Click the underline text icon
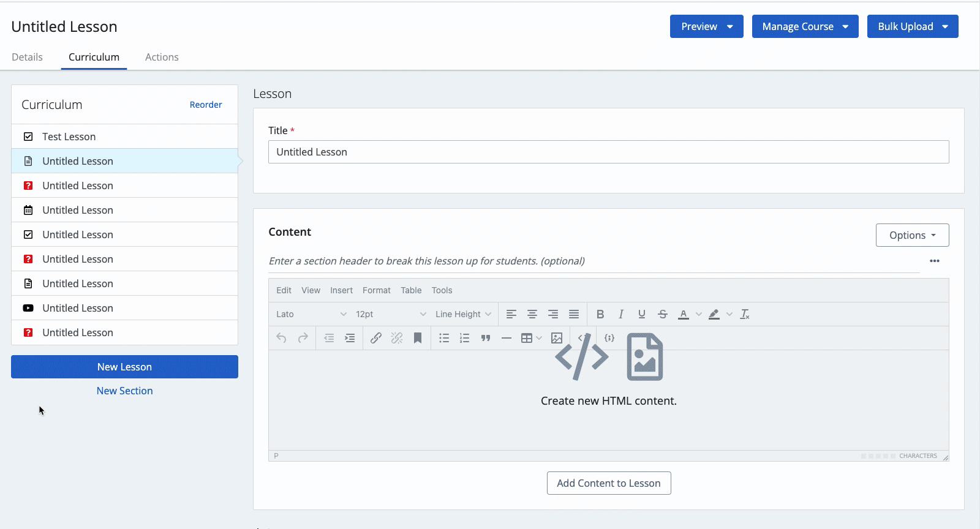The width and height of the screenshot is (980, 529). point(642,314)
